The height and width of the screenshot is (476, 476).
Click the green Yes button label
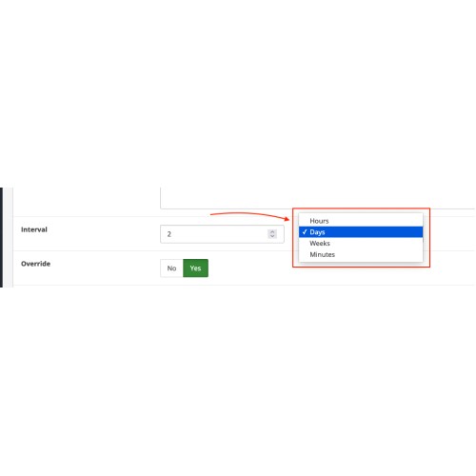pos(195,268)
